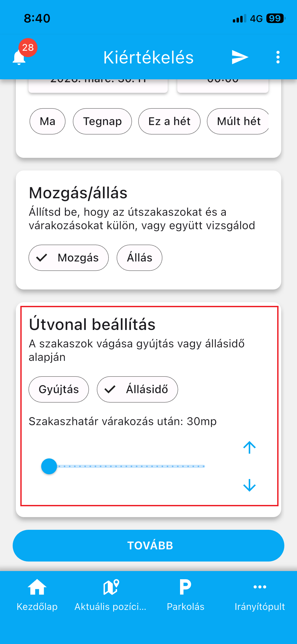
Task: Tap the send arrow icon
Action: coord(240,57)
